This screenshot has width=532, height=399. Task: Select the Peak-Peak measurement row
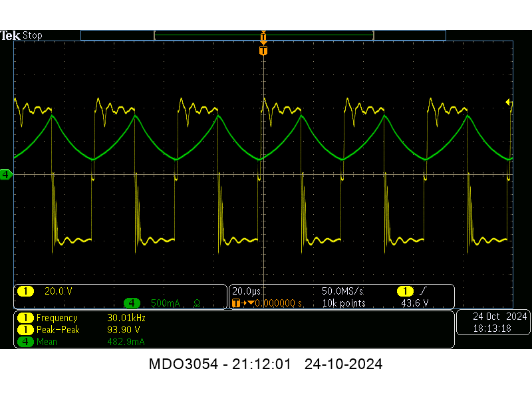[80, 330]
